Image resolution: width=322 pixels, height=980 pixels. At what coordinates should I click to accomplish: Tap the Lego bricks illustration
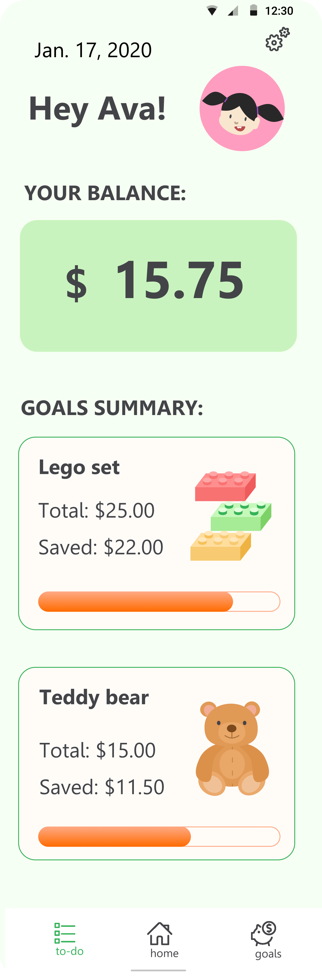(231, 516)
